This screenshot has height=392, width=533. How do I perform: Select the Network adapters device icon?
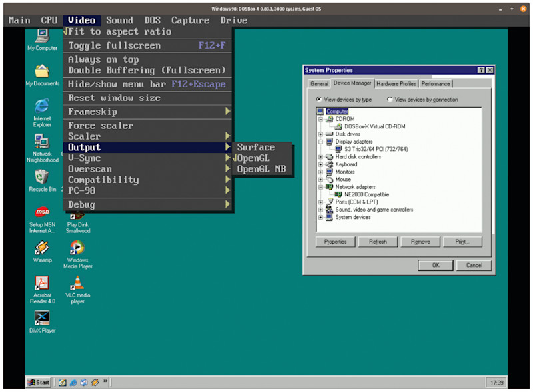click(x=329, y=187)
